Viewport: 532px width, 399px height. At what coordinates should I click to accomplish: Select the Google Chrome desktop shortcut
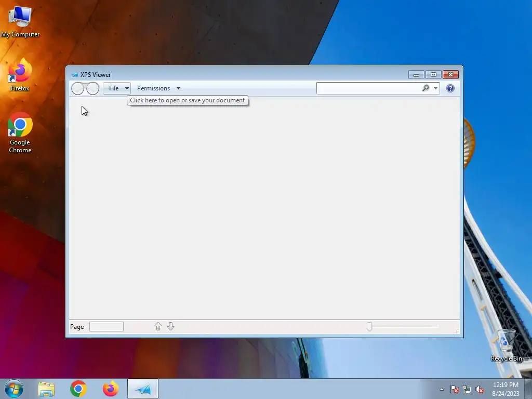[x=20, y=132]
